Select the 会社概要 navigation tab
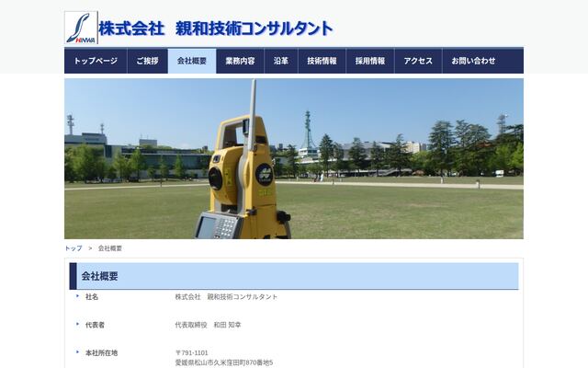The height and width of the screenshot is (368, 588). pos(192,61)
